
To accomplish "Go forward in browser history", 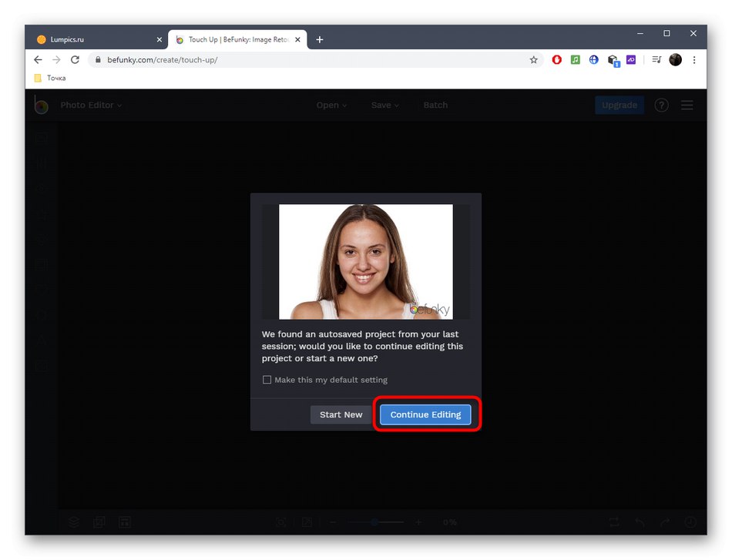I will tap(56, 60).
